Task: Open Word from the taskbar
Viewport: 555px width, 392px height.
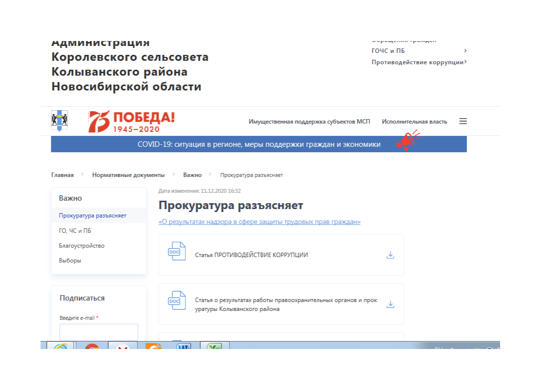Action: [184, 346]
